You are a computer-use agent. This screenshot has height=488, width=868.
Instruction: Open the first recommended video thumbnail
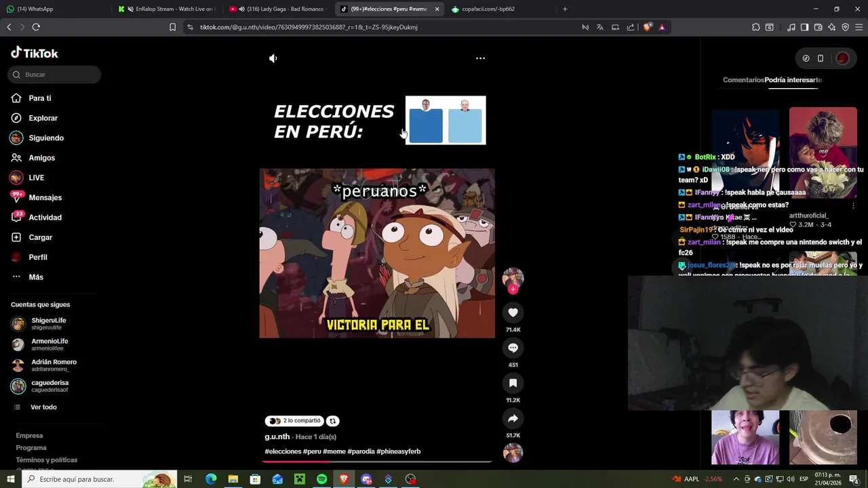(x=745, y=152)
